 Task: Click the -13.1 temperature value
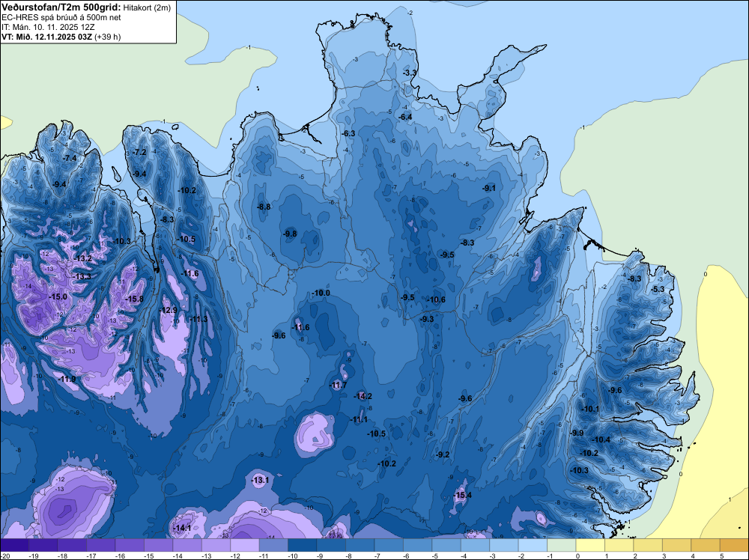click(261, 480)
